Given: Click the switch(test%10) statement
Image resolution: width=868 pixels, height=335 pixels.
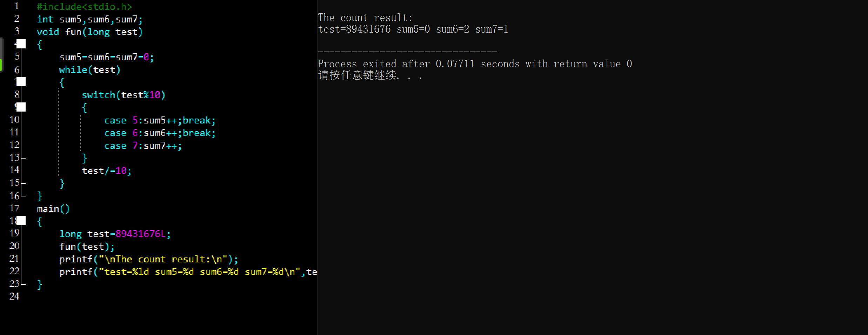Looking at the screenshot, I should (x=123, y=95).
